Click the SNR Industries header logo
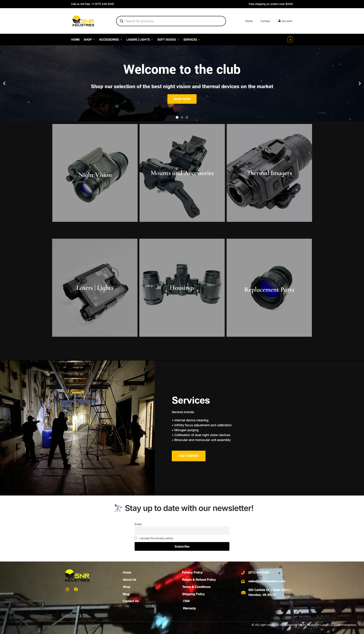The image size is (364, 634). pos(83,21)
